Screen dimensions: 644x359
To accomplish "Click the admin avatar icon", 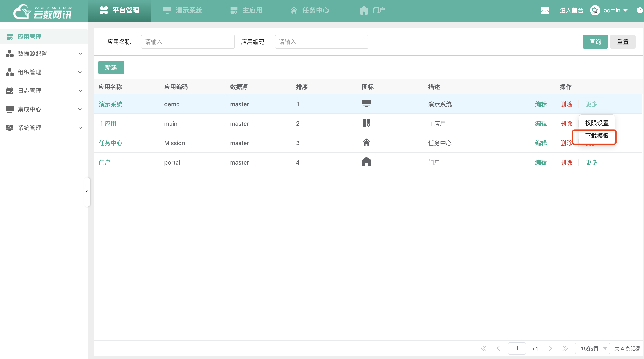I will point(595,10).
